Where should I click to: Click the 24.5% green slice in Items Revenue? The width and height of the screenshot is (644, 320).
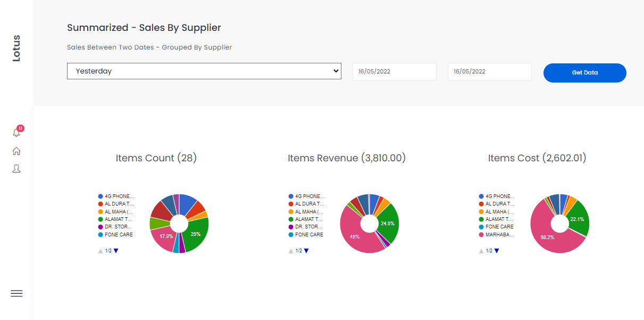pyautogui.click(x=388, y=223)
